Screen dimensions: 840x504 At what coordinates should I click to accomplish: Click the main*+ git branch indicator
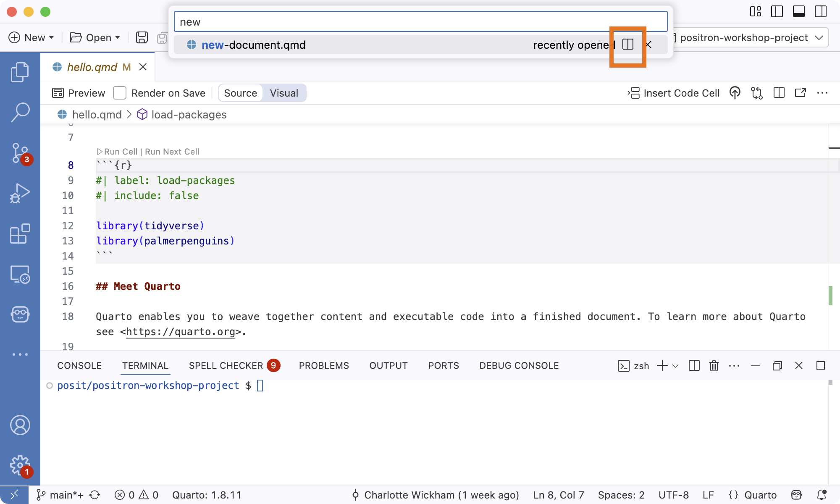coord(60,495)
